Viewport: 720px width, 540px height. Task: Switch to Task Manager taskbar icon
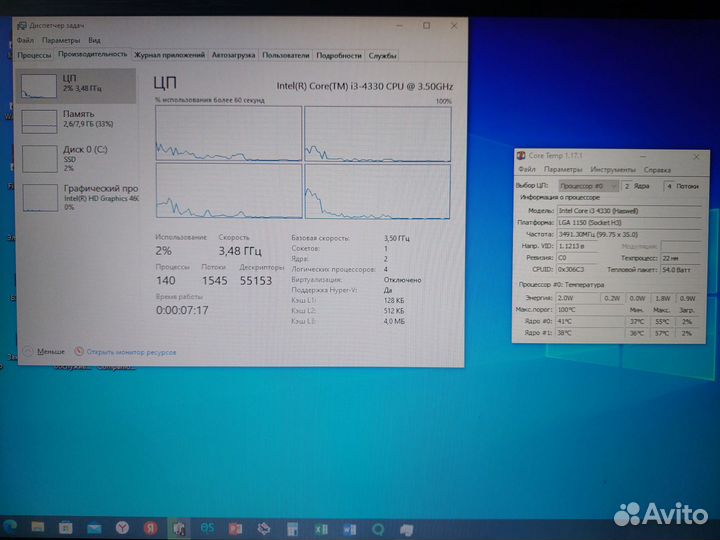[x=179, y=529]
